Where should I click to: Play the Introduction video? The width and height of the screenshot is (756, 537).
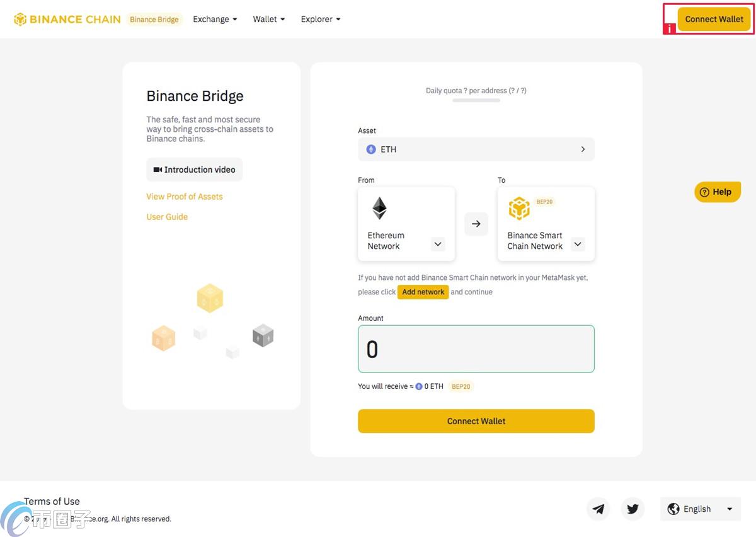pos(195,170)
